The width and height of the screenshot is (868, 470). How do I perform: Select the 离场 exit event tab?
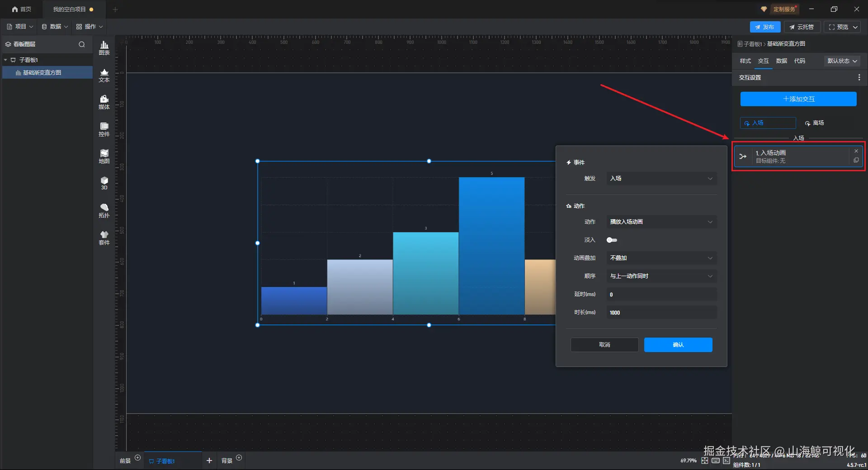815,123
